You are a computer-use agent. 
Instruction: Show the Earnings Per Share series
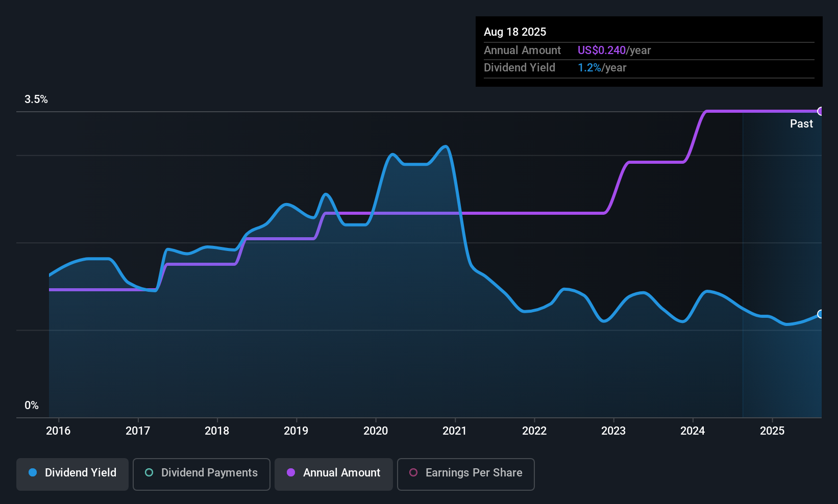click(x=465, y=473)
